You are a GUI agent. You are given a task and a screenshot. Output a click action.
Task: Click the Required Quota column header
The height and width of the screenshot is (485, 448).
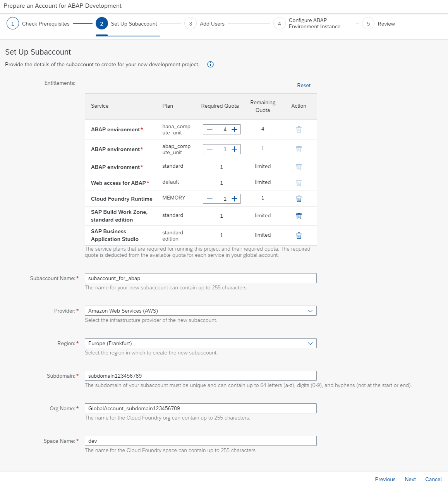pyautogui.click(x=220, y=106)
